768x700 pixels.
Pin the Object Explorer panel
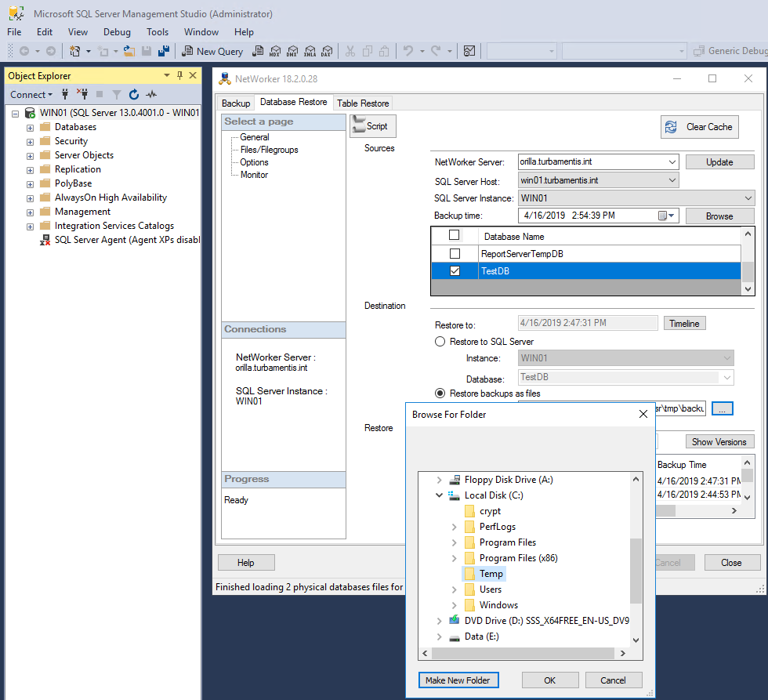(x=179, y=75)
